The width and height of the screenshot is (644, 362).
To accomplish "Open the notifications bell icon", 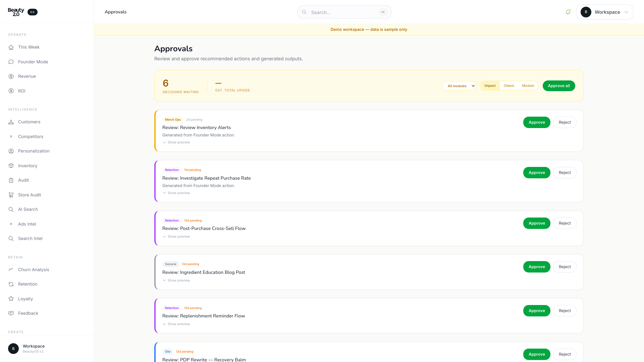I will [568, 12].
